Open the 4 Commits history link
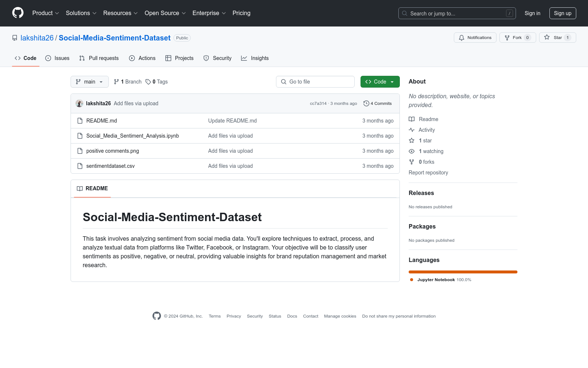 [377, 103]
